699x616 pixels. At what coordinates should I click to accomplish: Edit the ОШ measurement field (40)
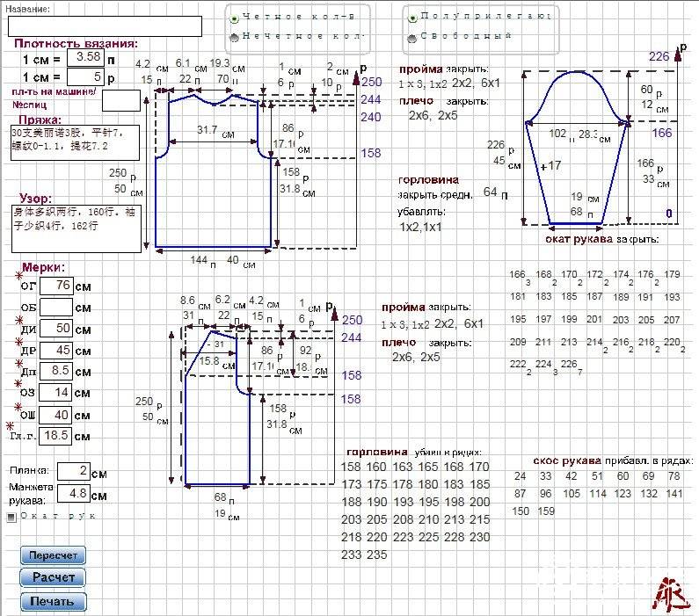[x=56, y=415]
